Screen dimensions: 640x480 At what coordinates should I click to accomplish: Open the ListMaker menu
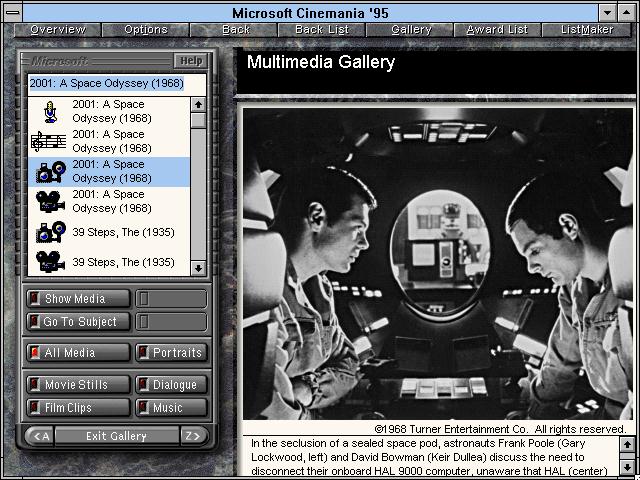click(587, 30)
